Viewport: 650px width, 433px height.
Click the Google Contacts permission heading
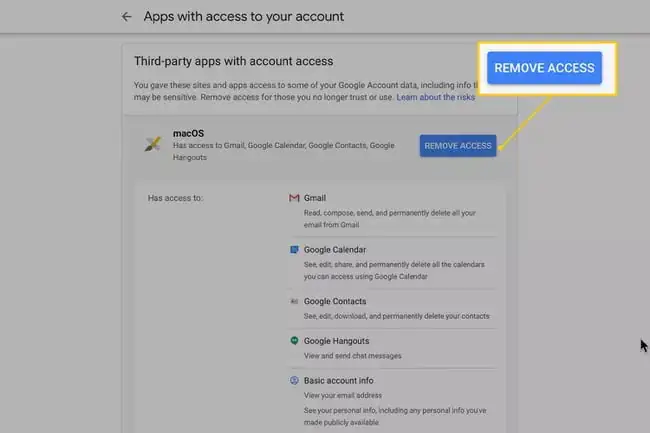pos(334,301)
